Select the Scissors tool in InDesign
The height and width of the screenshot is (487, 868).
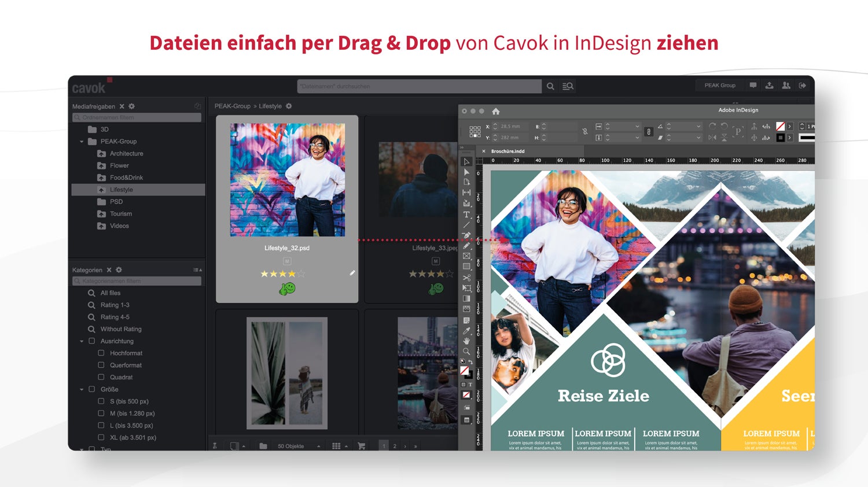point(466,278)
